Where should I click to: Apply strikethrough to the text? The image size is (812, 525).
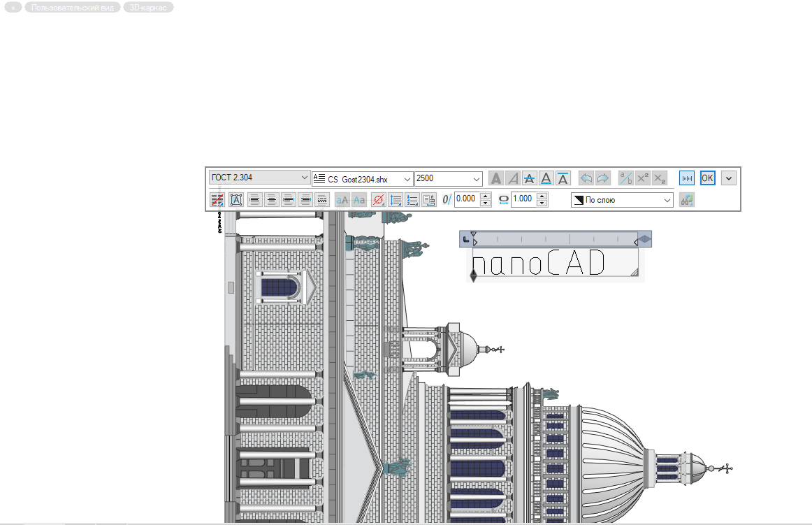point(530,178)
